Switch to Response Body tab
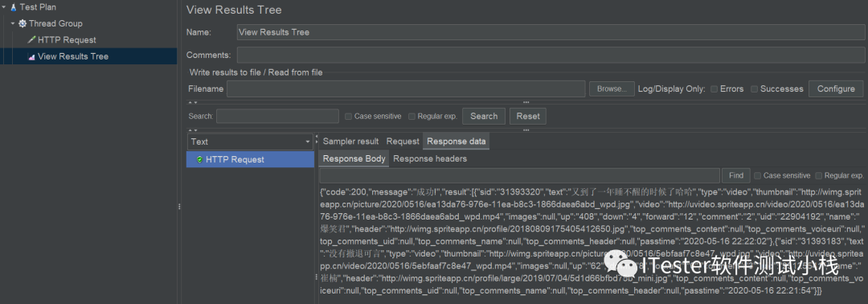Viewport: 868px width, 304px height. (x=354, y=159)
